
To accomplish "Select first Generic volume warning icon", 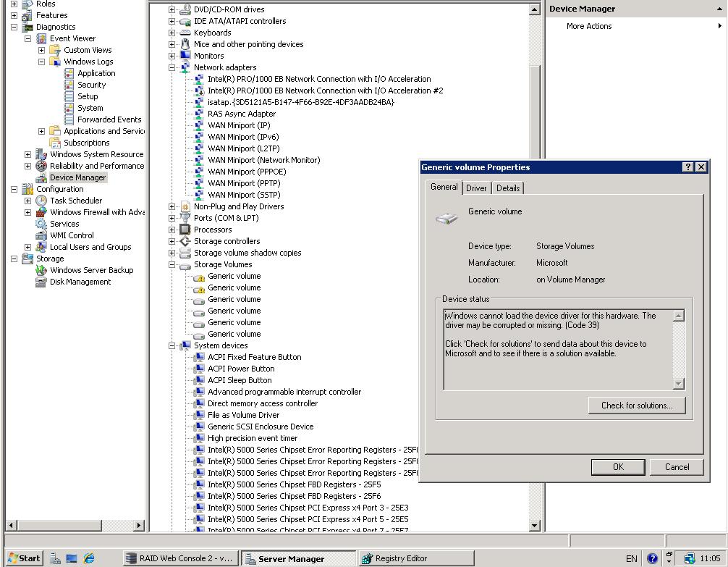I will click(199, 276).
